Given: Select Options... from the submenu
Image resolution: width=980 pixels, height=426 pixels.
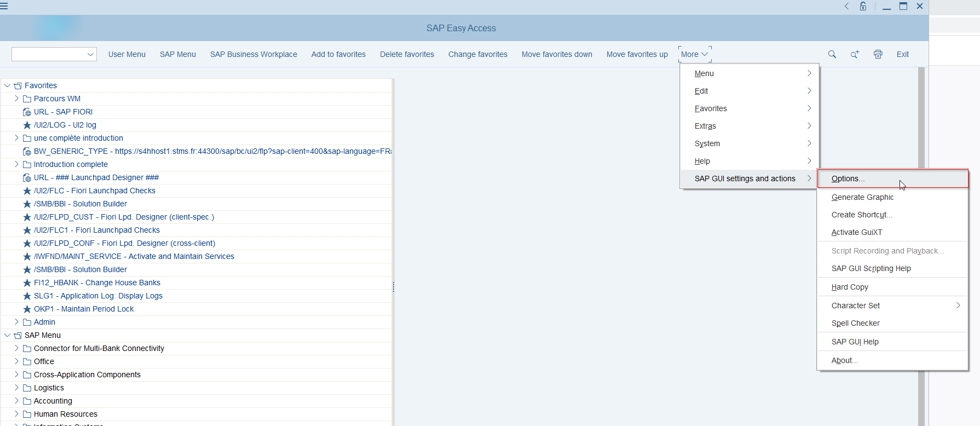Looking at the screenshot, I should (893, 179).
